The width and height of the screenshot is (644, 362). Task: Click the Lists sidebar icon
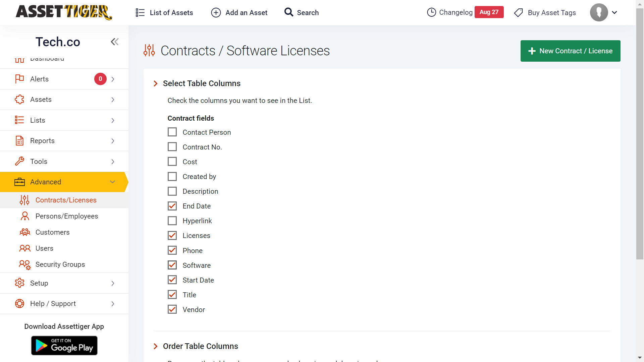click(19, 120)
